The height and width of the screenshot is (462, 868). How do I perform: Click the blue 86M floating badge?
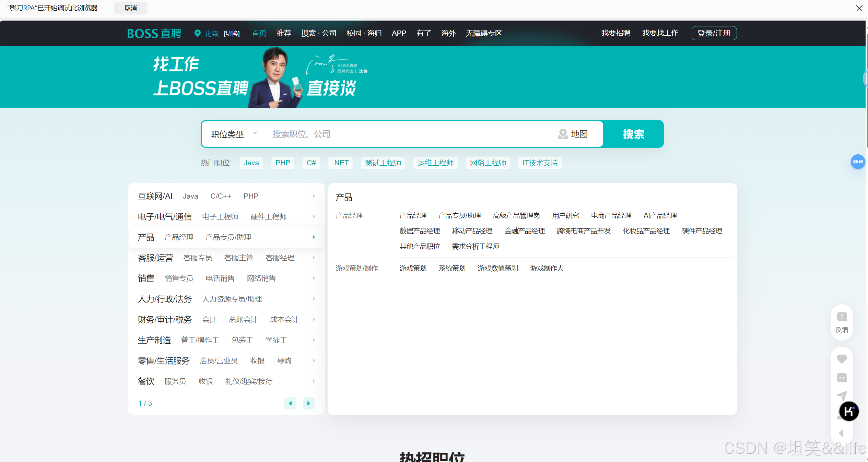[x=857, y=162]
